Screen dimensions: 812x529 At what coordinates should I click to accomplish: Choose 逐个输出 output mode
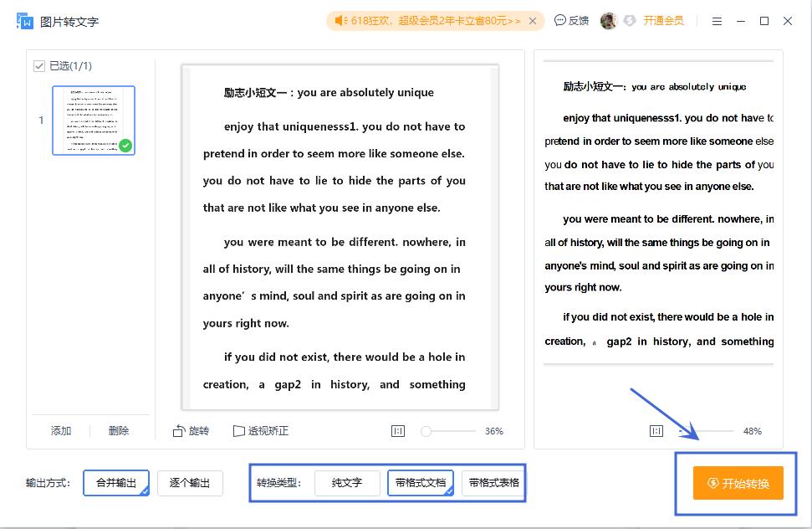click(x=190, y=483)
